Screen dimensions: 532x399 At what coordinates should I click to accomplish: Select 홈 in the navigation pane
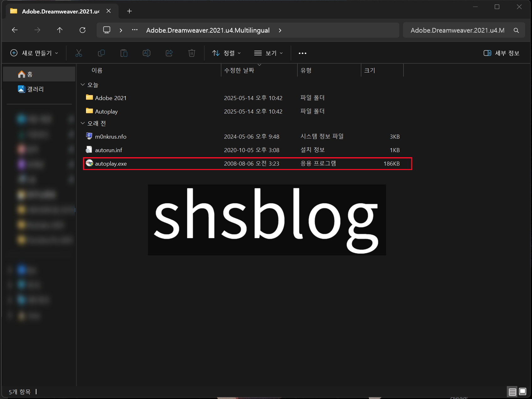pyautogui.click(x=39, y=74)
